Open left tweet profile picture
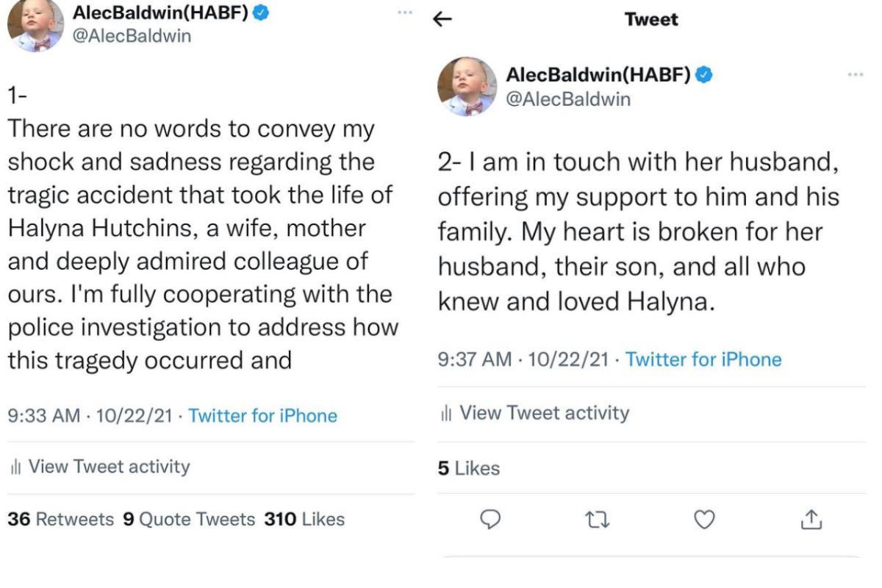 tap(35, 26)
